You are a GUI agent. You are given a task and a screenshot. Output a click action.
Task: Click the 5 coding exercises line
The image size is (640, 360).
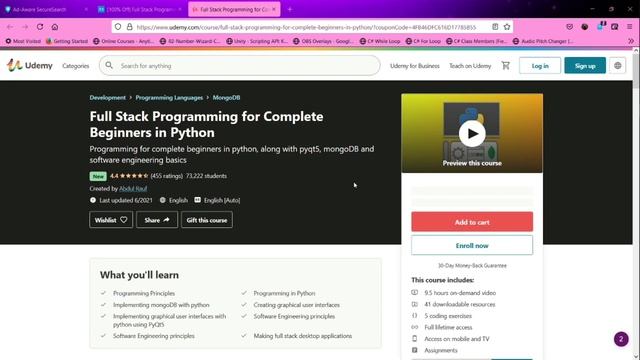click(448, 316)
